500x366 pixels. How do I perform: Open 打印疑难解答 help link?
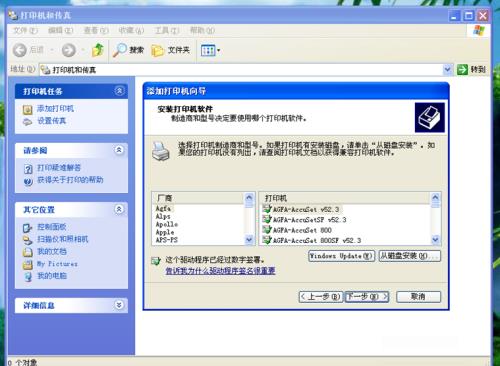click(x=59, y=168)
